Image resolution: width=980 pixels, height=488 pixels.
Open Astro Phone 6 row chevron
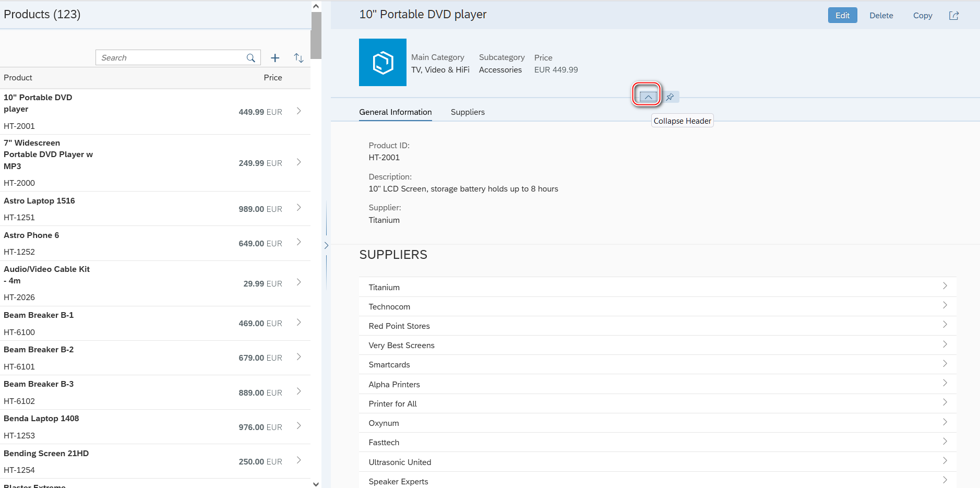298,242
